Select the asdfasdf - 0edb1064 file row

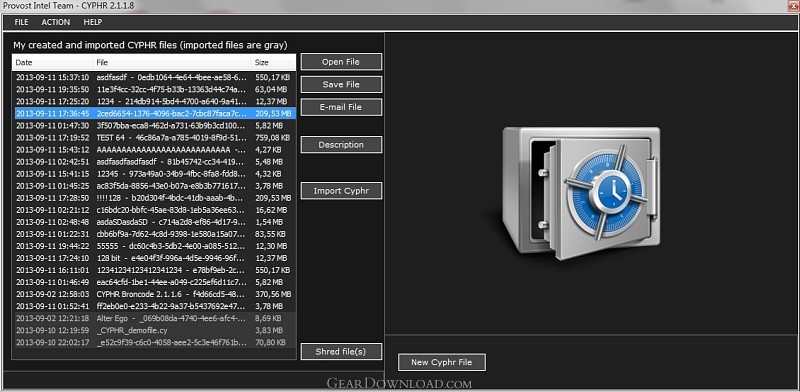(x=154, y=78)
